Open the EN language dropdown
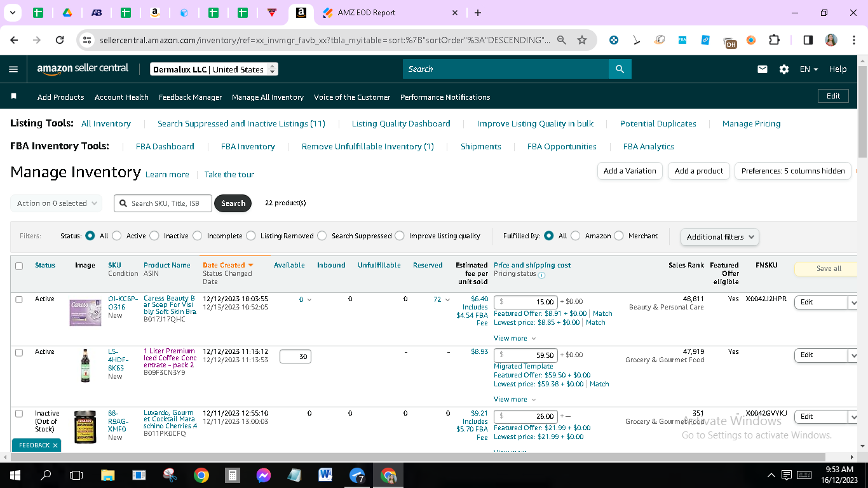The image size is (868, 488). coord(809,69)
